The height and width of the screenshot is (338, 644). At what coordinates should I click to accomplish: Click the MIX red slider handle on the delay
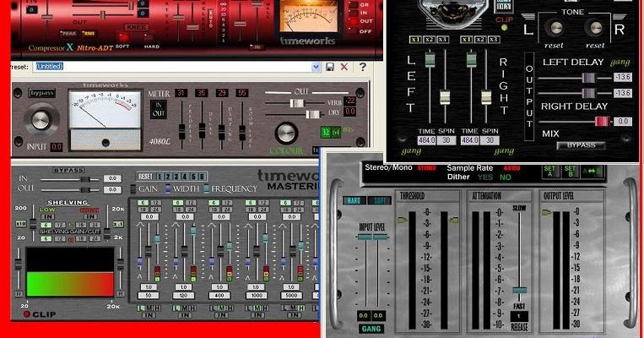click(x=602, y=122)
